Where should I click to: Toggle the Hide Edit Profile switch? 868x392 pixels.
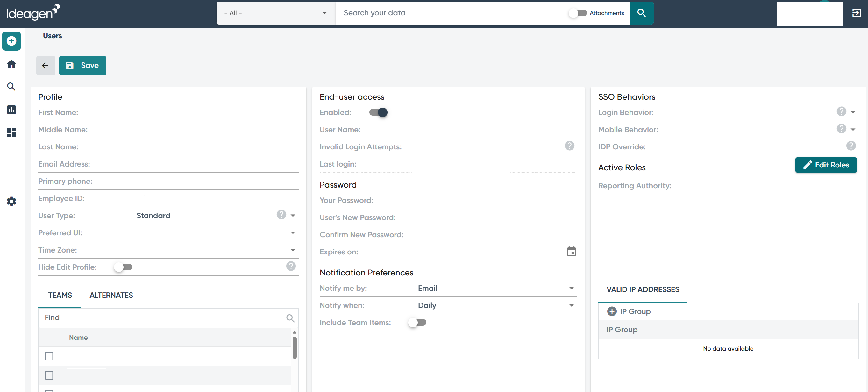[x=123, y=267]
